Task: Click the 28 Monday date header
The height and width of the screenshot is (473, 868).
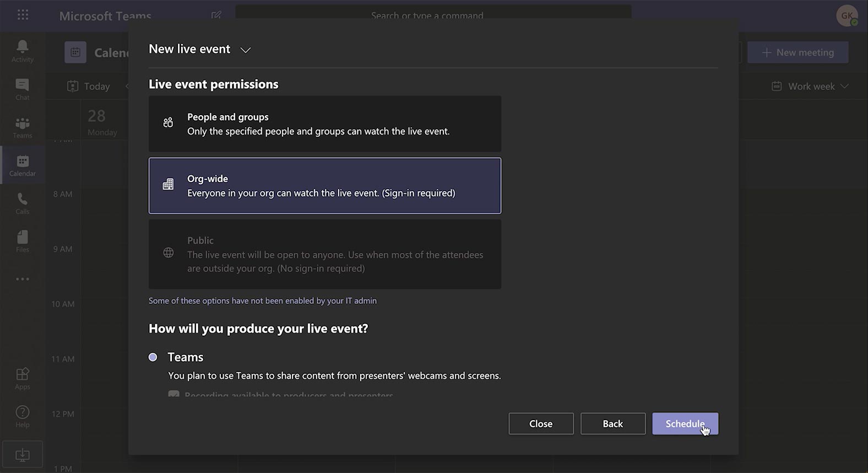Action: click(x=102, y=122)
